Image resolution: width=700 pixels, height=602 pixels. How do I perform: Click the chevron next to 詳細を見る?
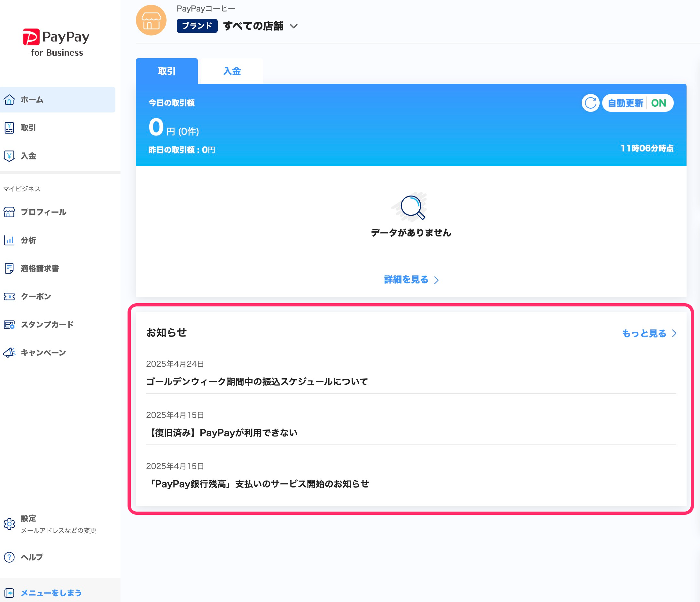coord(436,280)
